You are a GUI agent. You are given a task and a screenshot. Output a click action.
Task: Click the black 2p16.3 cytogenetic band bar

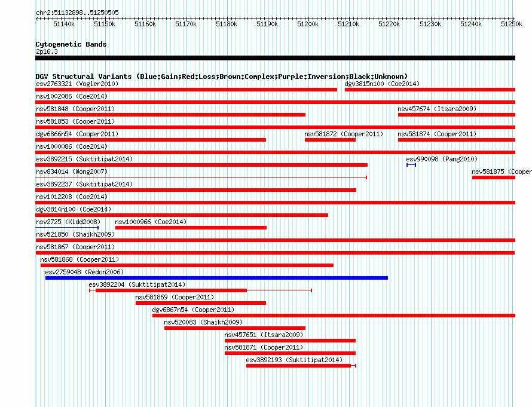pos(275,58)
